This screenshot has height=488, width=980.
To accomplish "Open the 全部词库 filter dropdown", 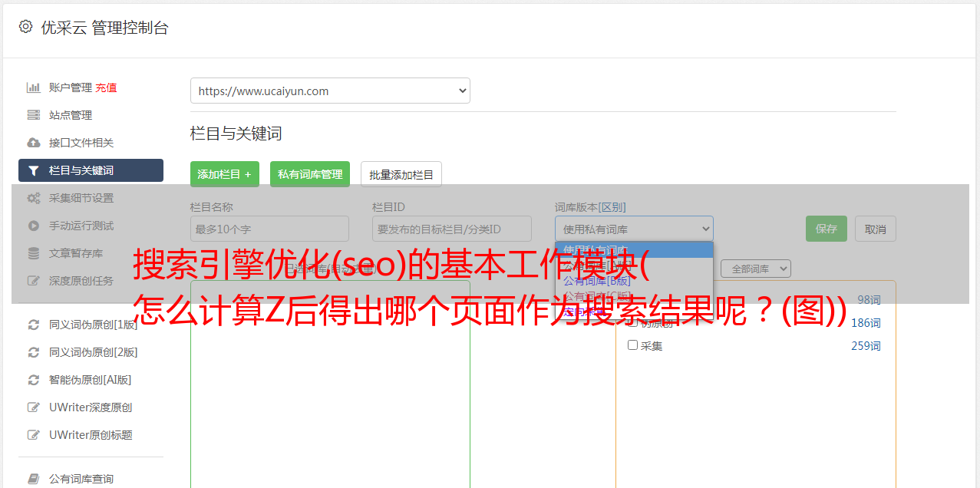I will 756,269.
